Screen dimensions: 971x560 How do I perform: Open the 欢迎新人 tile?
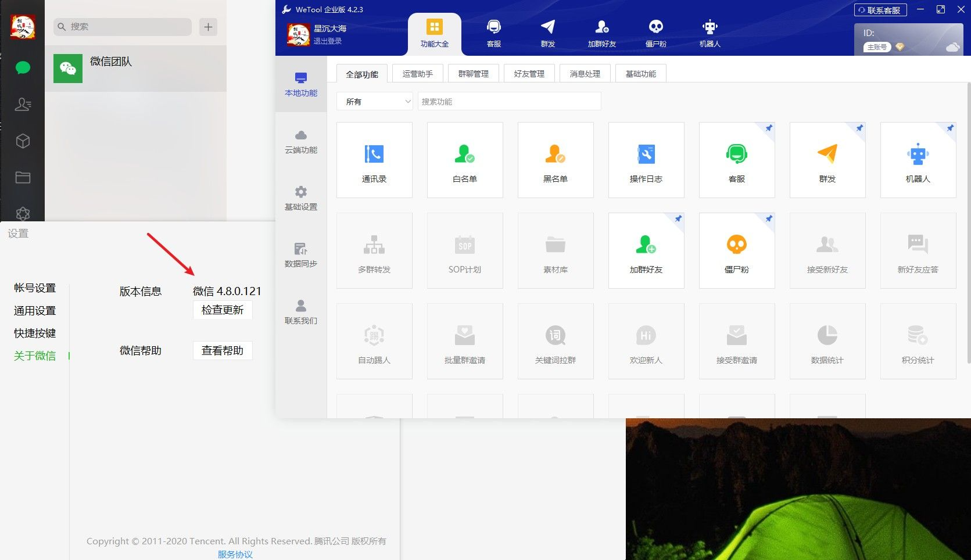coord(646,341)
